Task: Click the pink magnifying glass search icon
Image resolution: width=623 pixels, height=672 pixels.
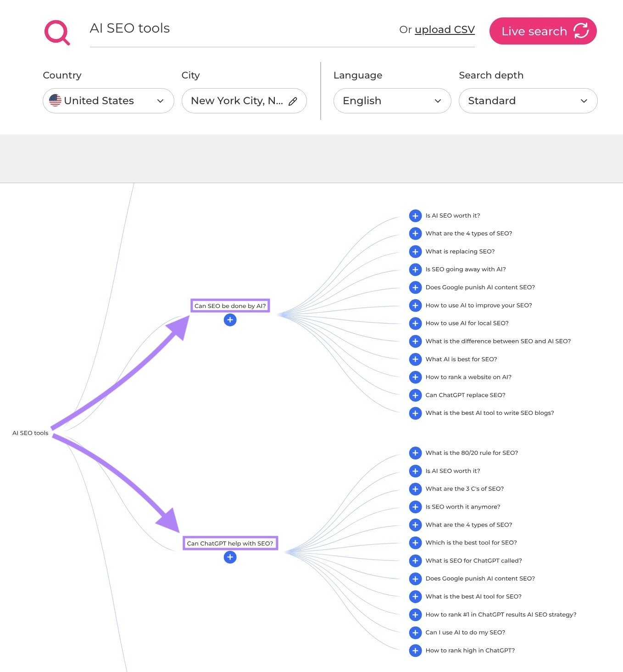Action: pyautogui.click(x=56, y=31)
